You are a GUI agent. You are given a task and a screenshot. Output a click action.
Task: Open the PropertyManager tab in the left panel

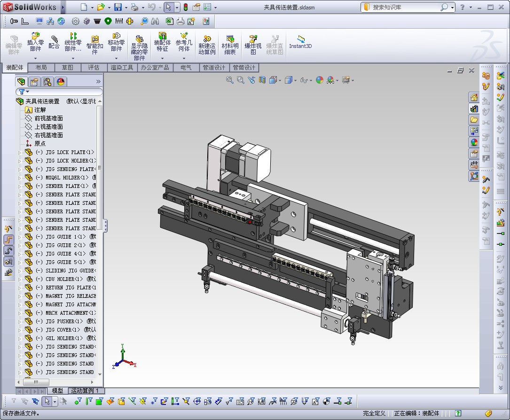(x=34, y=82)
